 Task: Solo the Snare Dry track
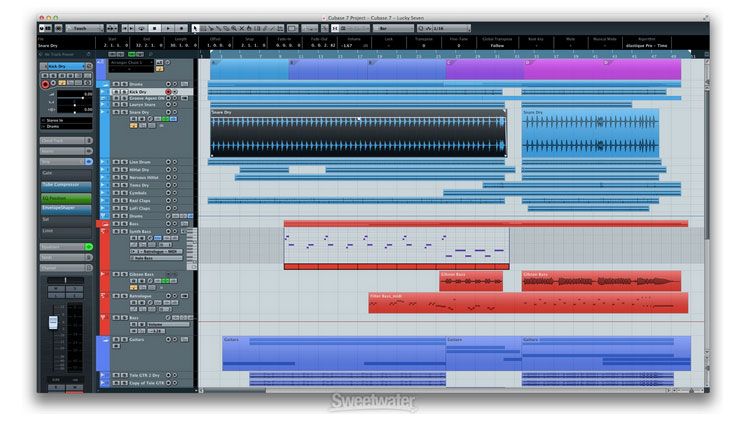tap(124, 112)
